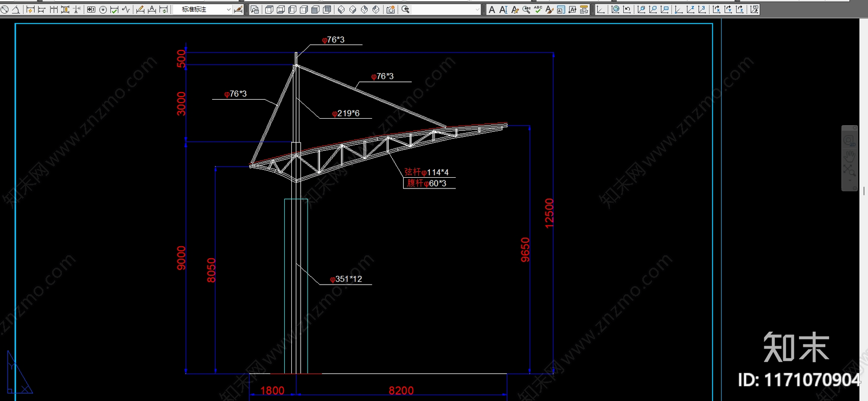Open the Dimension Style manager brush icon

[238, 9]
